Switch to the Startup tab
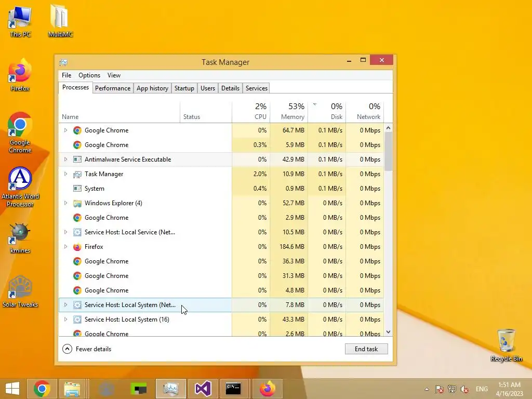 coord(184,88)
